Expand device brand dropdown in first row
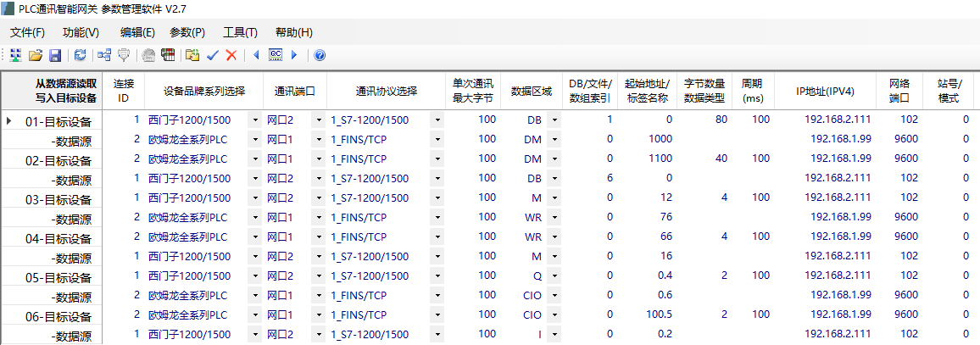Screen dimensions: 980x345 pos(254,120)
